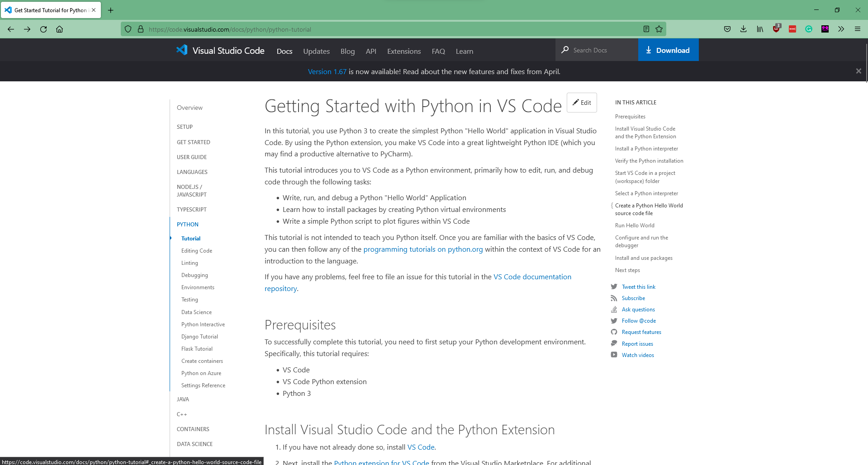Open the Blog navigation item
This screenshot has height=465, width=868.
tap(347, 51)
